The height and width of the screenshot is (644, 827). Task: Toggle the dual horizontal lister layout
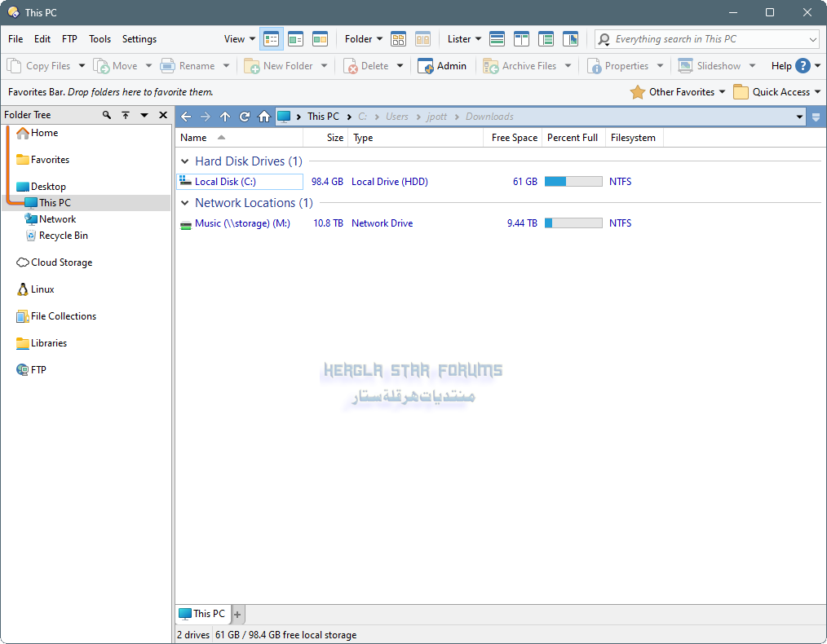pyautogui.click(x=498, y=39)
